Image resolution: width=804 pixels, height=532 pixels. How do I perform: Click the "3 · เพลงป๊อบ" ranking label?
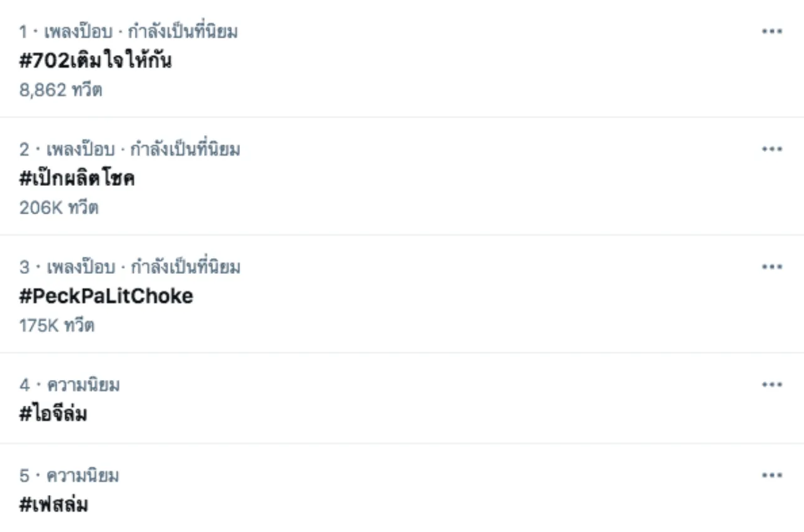[67, 267]
